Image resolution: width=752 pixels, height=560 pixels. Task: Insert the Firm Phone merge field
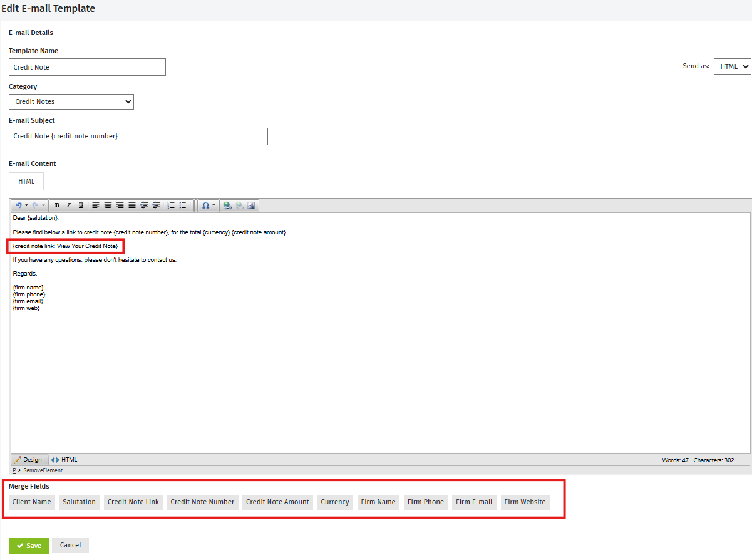point(426,502)
